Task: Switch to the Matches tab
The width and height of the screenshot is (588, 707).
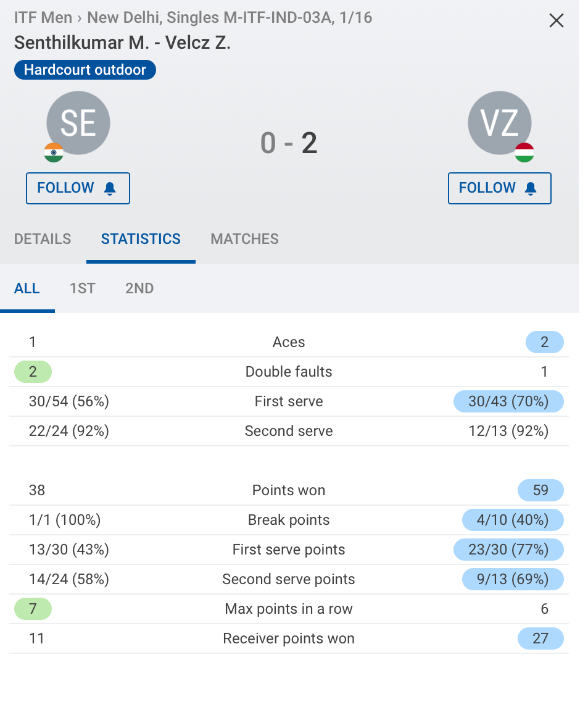Action: 244,239
